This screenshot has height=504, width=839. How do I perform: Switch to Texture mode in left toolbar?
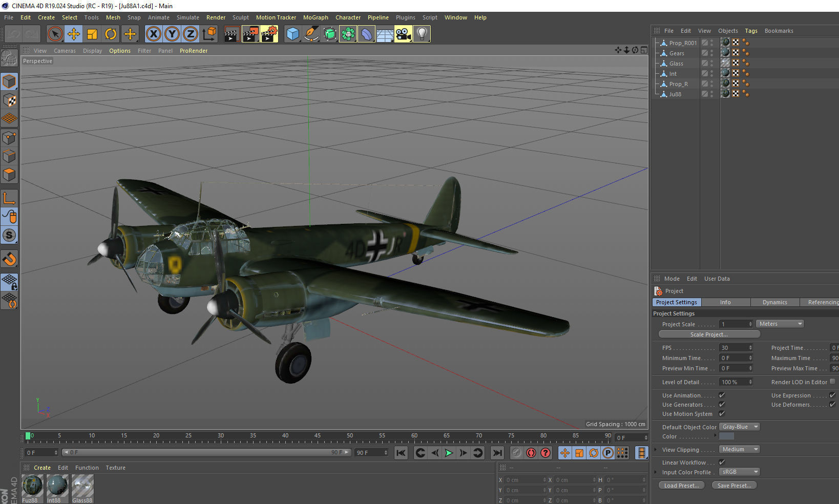tap(9, 100)
